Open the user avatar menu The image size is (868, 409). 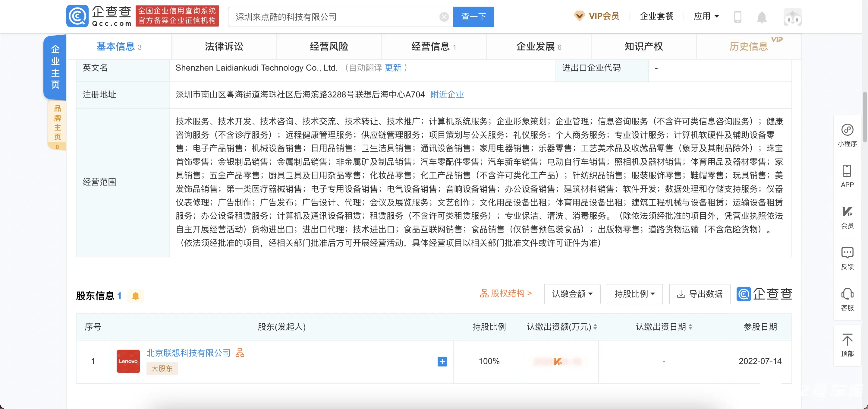pos(792,17)
